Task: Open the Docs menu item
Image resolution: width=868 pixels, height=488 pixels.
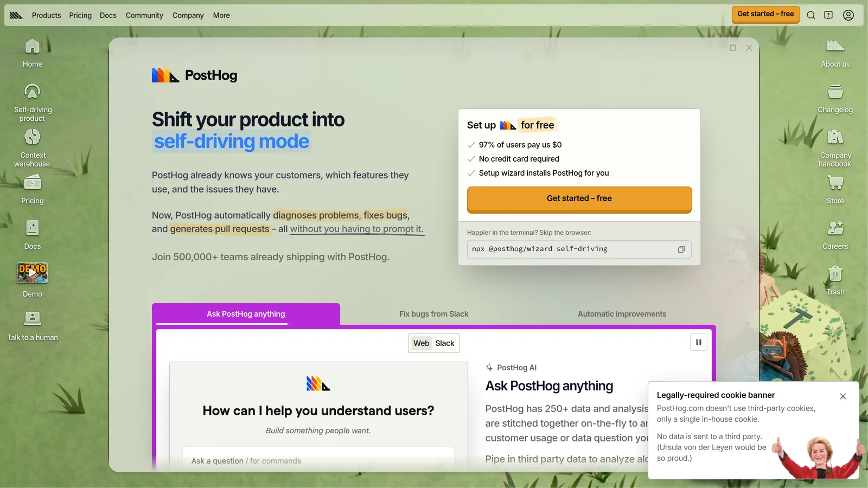Action: point(108,15)
